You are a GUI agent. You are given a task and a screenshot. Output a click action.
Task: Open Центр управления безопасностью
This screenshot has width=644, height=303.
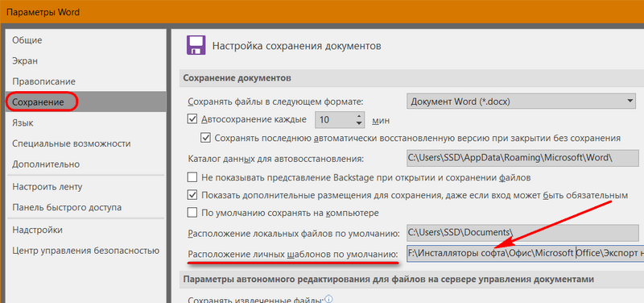click(86, 250)
